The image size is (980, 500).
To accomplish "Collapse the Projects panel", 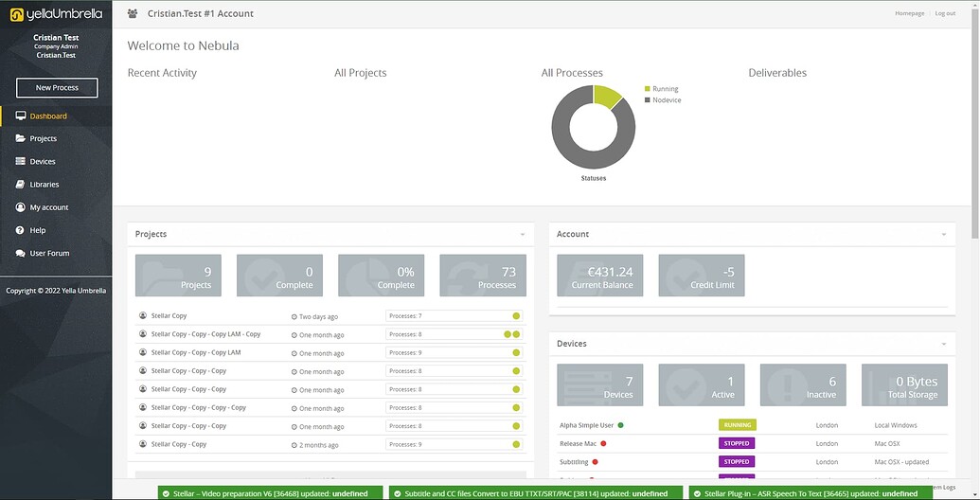I will pyautogui.click(x=522, y=234).
